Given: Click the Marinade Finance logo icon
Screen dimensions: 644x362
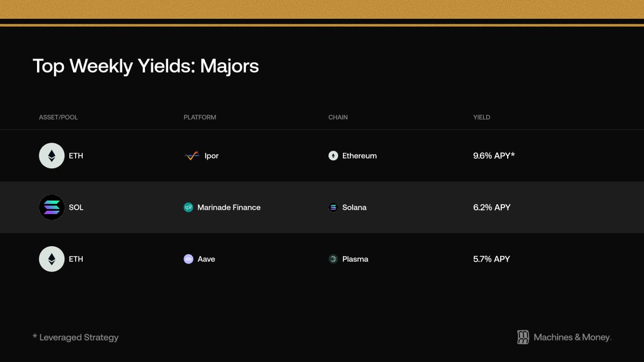Looking at the screenshot, I should pos(188,208).
